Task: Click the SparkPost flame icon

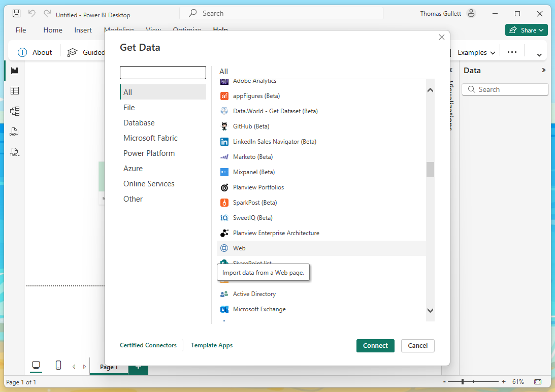Action: (224, 203)
